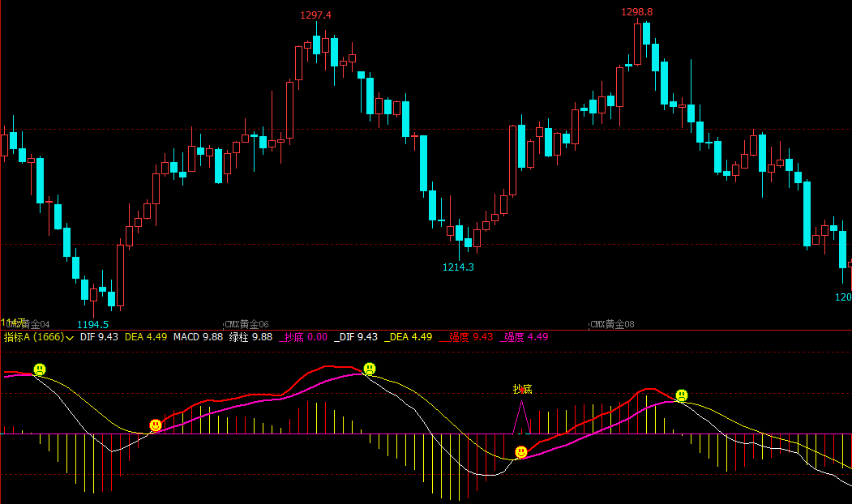Click the sad face at the indicator's start

coord(40,369)
